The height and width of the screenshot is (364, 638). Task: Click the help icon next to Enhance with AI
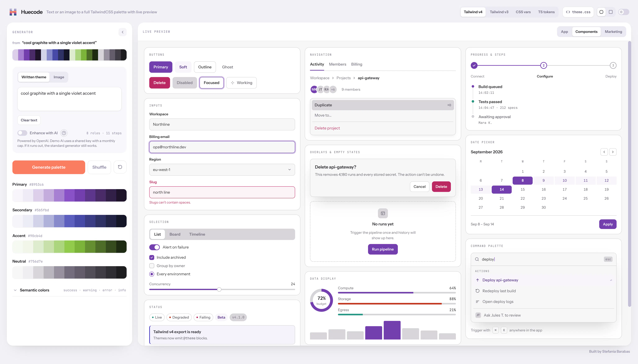64,133
